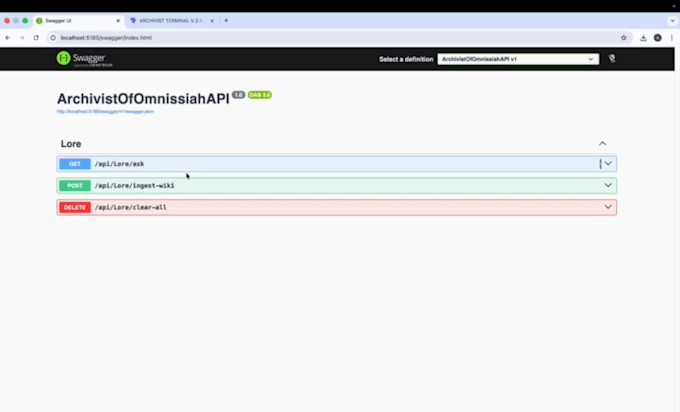Screen dimensions: 680x412
Task: Click the dark mode icon beside definition dropdown
Action: (612, 59)
